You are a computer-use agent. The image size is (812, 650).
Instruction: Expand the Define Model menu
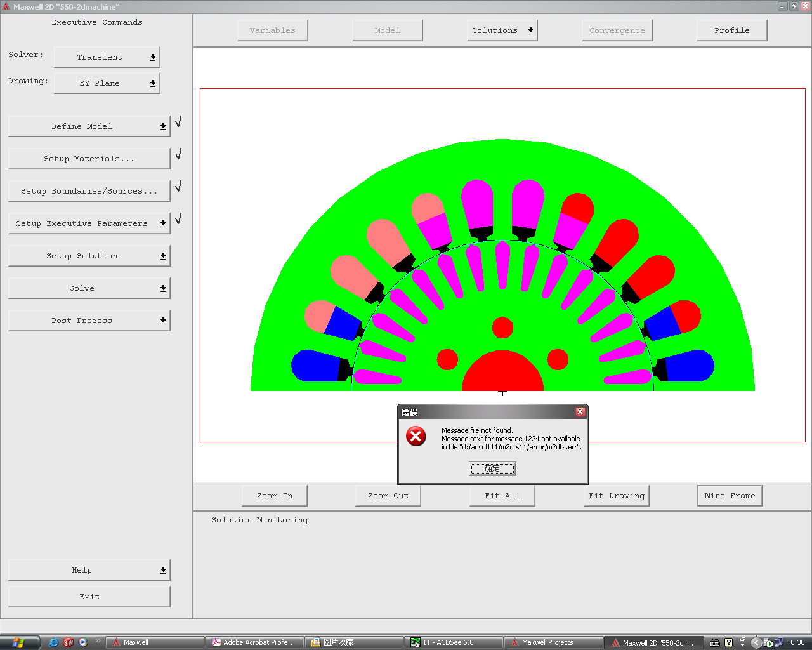pyautogui.click(x=89, y=126)
